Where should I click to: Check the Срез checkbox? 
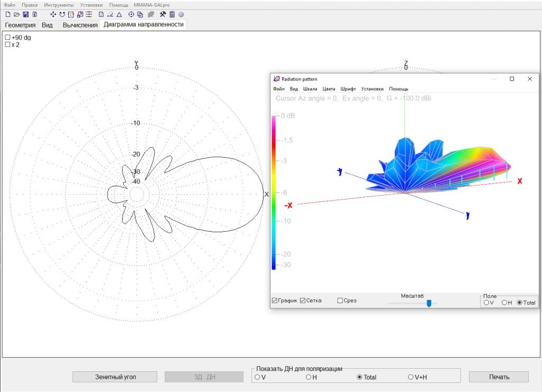click(x=340, y=300)
